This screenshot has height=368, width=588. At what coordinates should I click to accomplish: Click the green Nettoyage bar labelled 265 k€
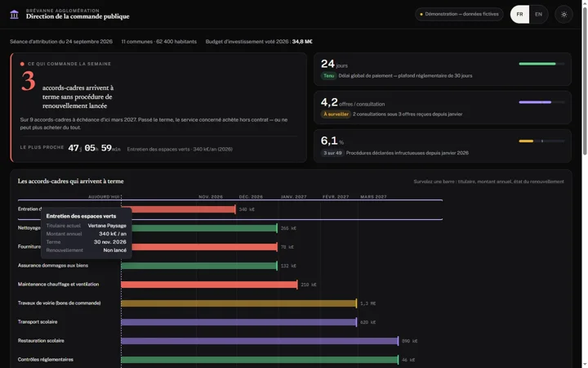click(204, 228)
